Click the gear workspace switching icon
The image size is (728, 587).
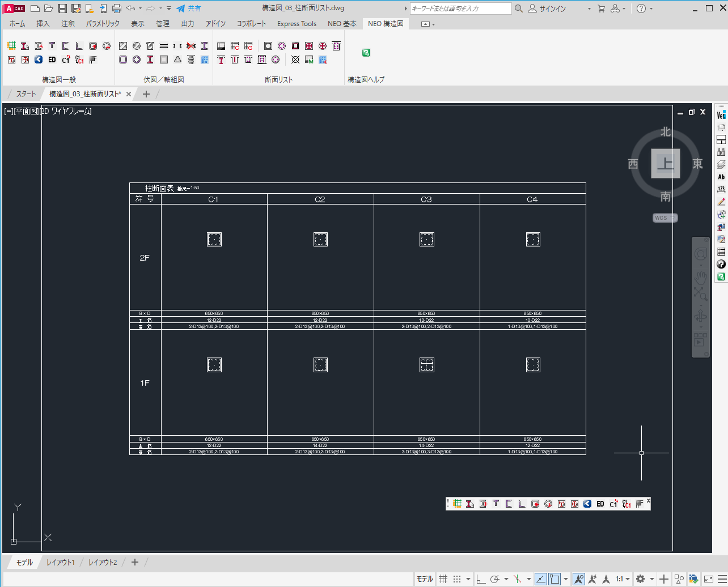pos(640,579)
